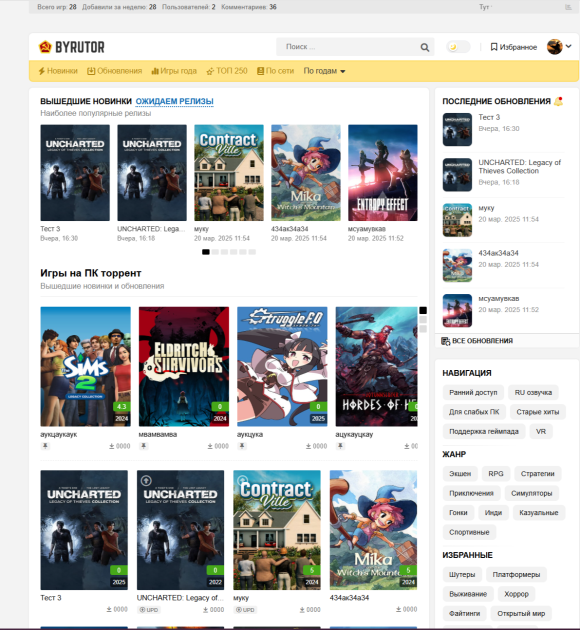Select first active carousel pagination dot

click(x=206, y=252)
